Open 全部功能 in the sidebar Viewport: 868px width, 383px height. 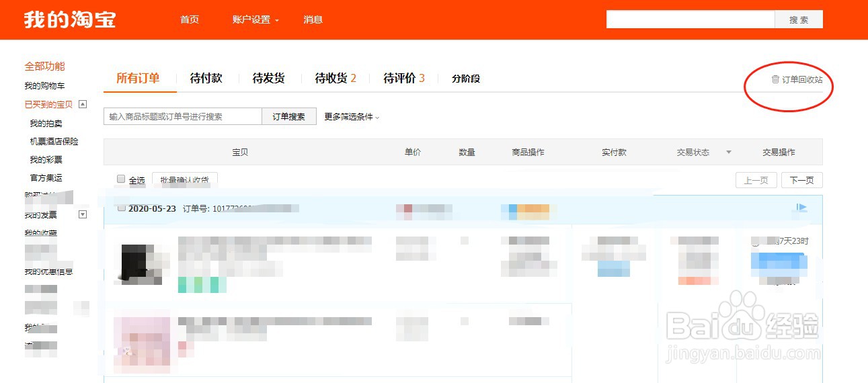click(44, 67)
